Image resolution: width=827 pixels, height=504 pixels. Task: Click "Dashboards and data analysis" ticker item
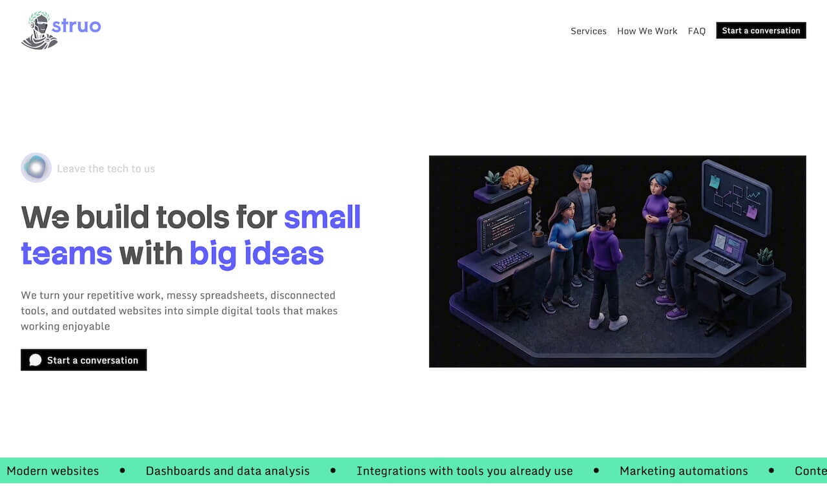point(227,471)
